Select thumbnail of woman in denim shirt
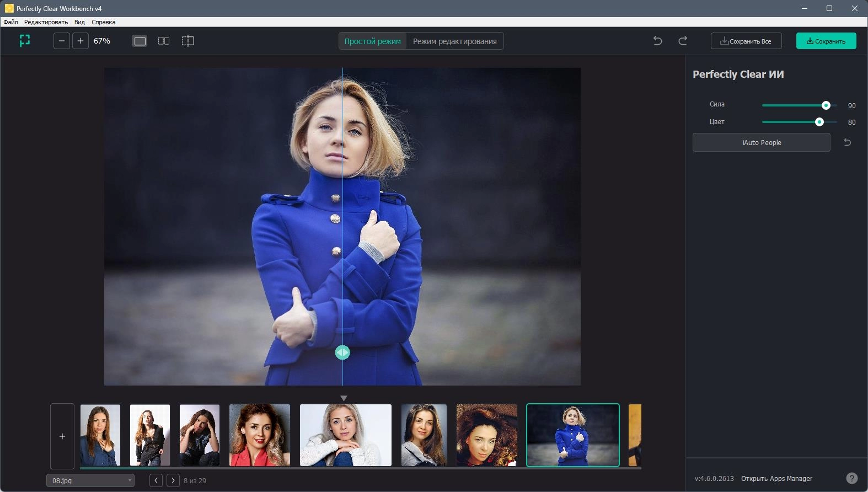The width and height of the screenshot is (868, 492). click(x=100, y=435)
